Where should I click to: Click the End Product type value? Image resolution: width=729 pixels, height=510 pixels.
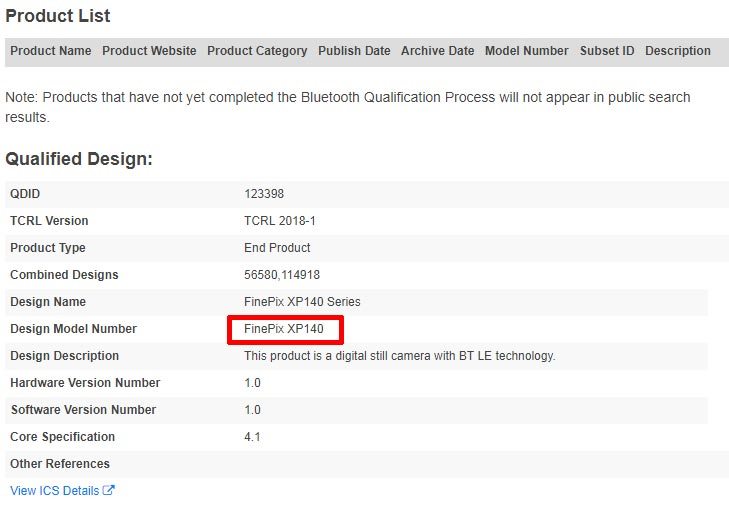pos(277,248)
